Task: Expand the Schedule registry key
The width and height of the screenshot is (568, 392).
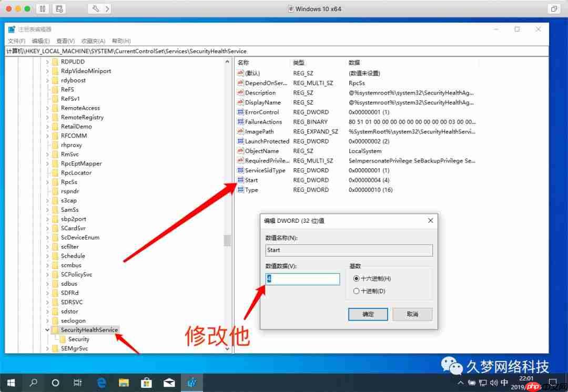Action: pyautogui.click(x=47, y=256)
